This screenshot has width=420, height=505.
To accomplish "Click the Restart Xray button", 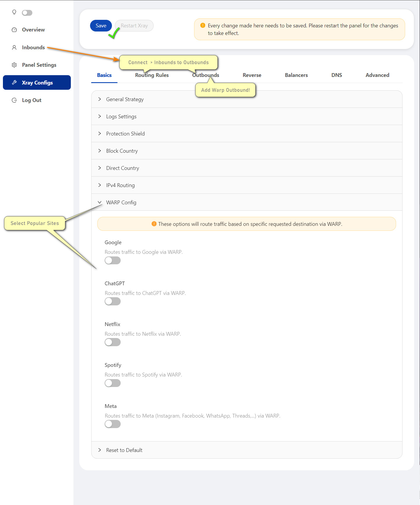I will tap(134, 26).
